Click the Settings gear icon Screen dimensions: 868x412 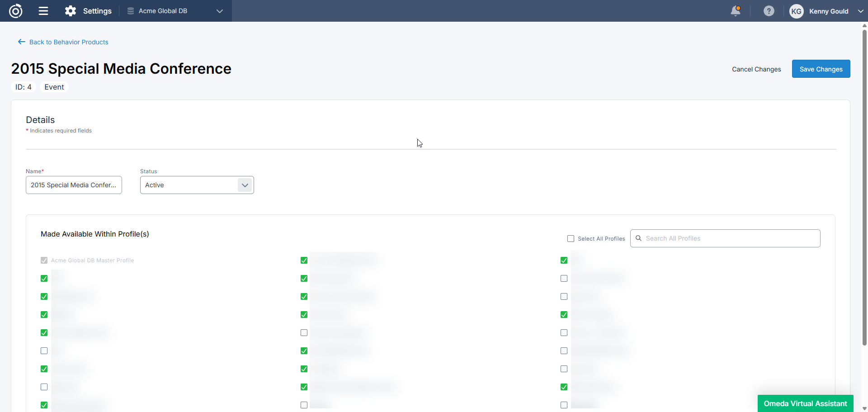(71, 11)
